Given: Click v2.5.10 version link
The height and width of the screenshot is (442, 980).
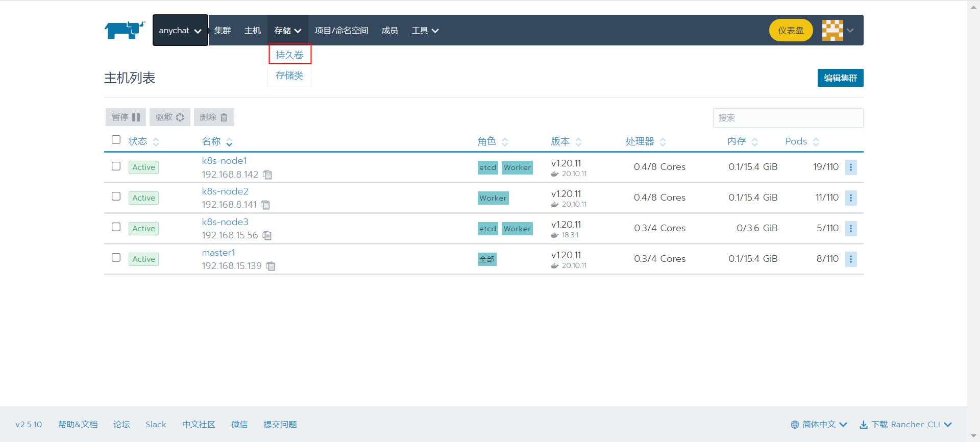Looking at the screenshot, I should coord(29,425).
